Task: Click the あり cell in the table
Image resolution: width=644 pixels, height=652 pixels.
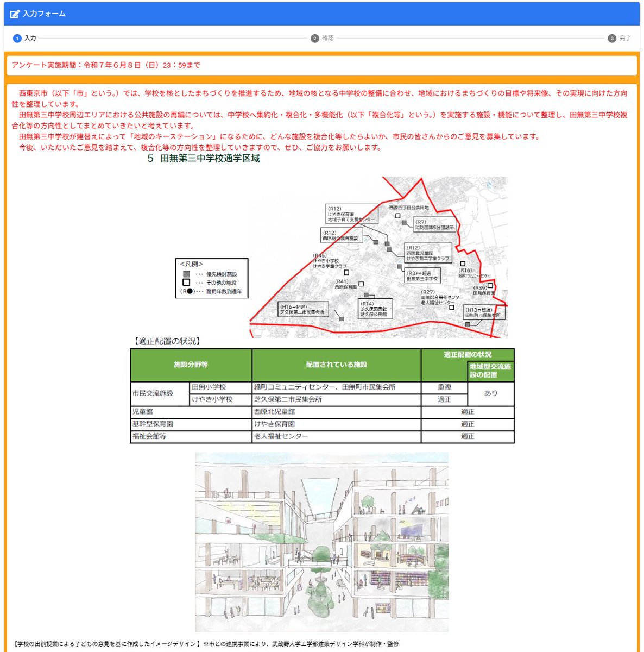Action: 491,393
